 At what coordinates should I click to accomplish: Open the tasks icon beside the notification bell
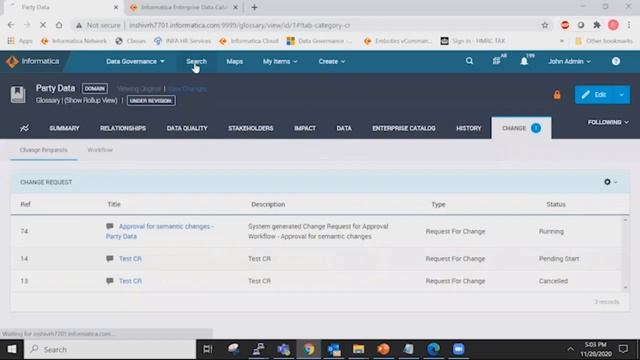click(x=496, y=61)
